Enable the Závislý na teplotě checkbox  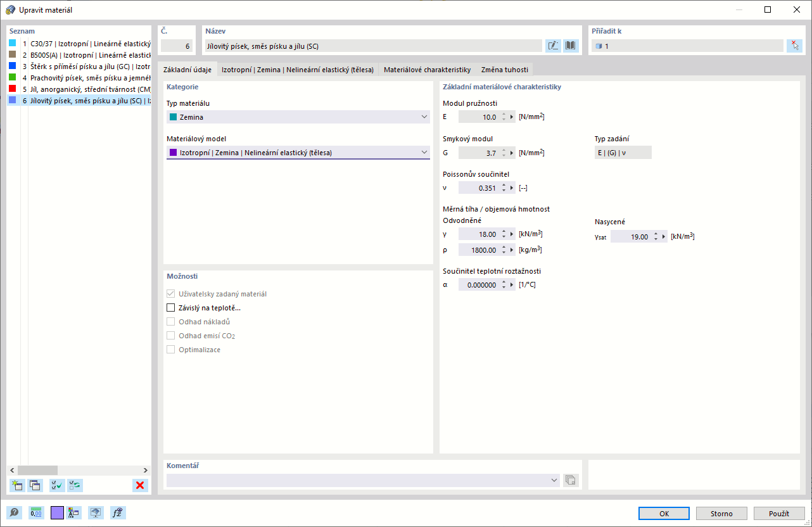pyautogui.click(x=170, y=308)
